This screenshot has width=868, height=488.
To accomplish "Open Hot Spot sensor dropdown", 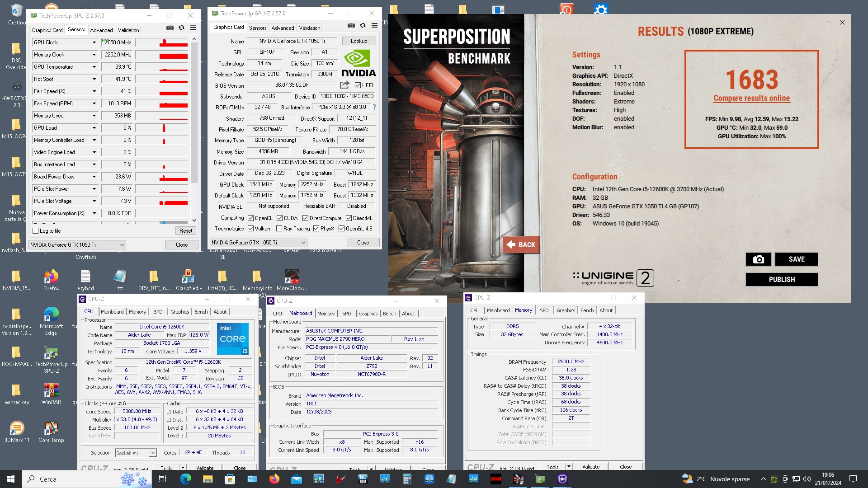I will point(94,79).
